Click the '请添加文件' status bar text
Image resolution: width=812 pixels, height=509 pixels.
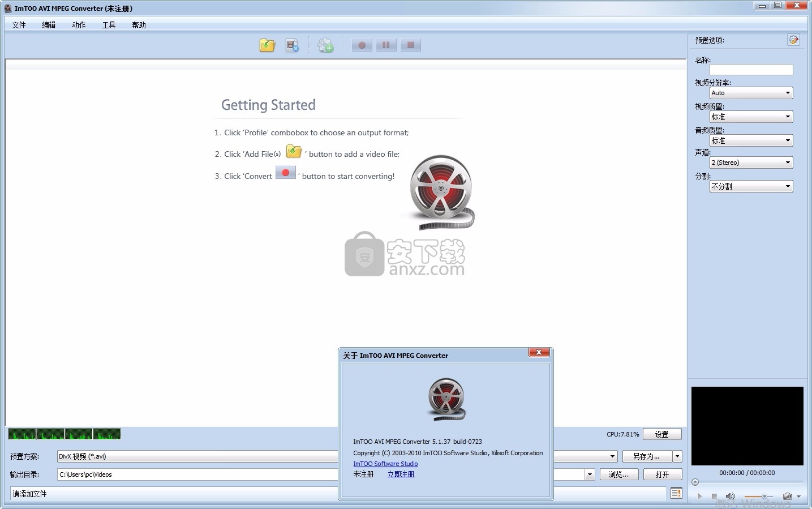30,494
